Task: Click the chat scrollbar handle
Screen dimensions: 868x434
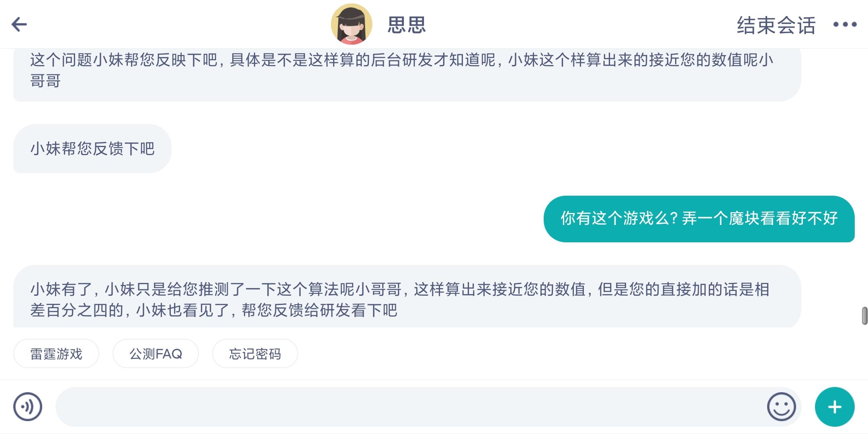Action: point(864,315)
